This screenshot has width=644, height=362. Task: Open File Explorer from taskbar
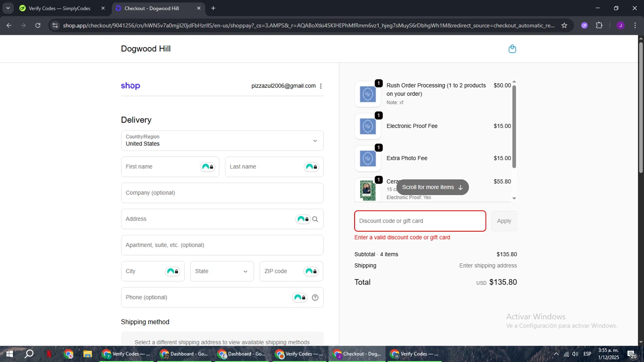coord(88,354)
